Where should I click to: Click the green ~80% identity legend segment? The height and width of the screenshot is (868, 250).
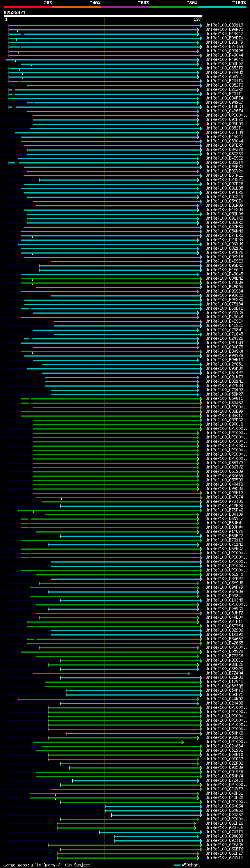[x=173, y=7]
